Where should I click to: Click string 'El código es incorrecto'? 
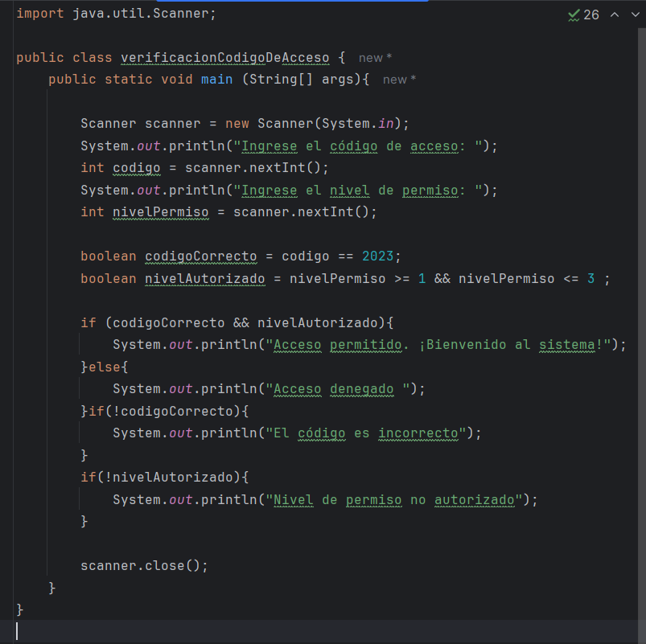click(x=366, y=433)
